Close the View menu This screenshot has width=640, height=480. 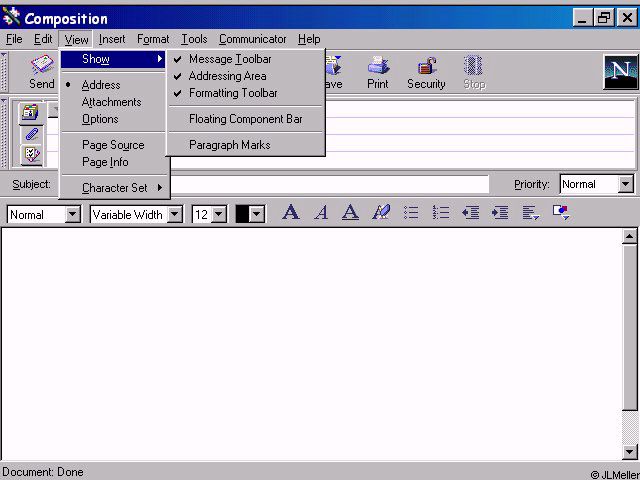click(x=76, y=39)
